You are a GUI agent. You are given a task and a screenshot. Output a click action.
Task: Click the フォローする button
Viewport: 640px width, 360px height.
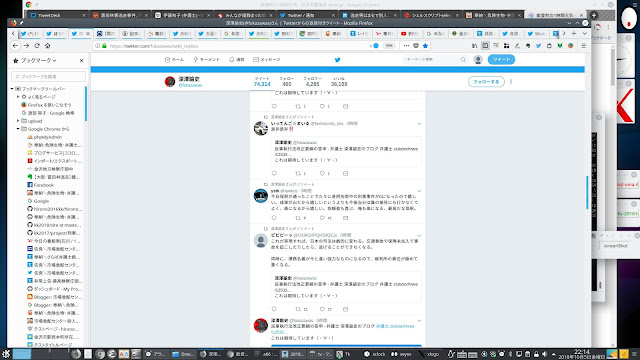[x=486, y=82]
